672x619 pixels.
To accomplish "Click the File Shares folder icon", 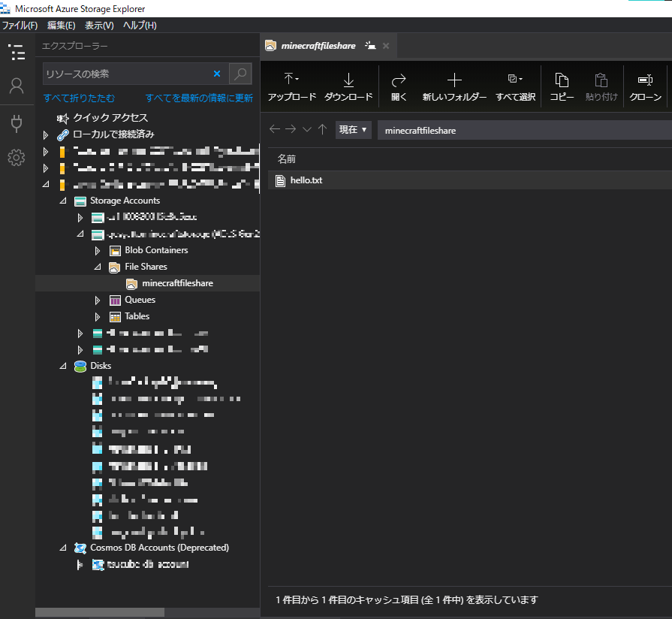I will 114,267.
